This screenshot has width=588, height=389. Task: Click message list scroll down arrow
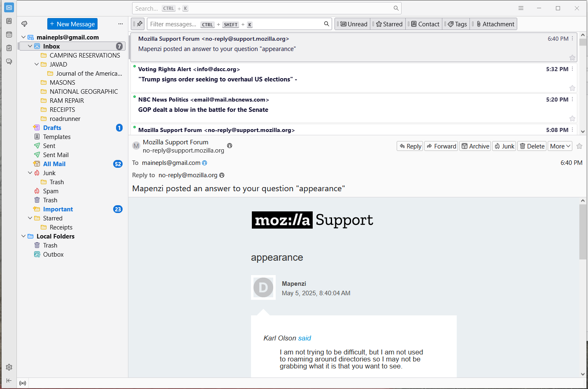pos(583,132)
